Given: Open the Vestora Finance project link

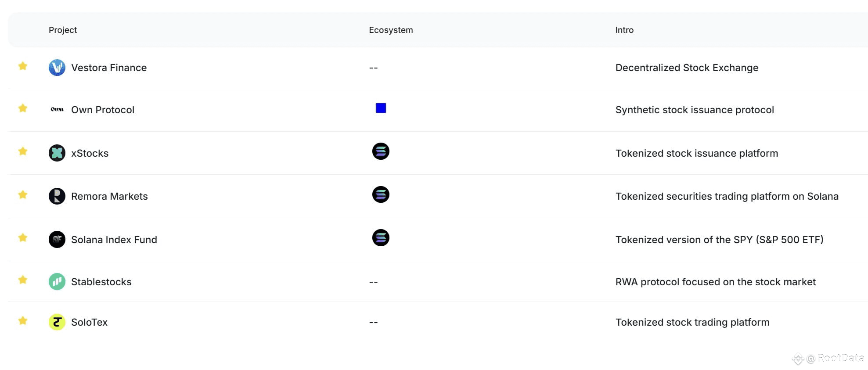Looking at the screenshot, I should (109, 67).
